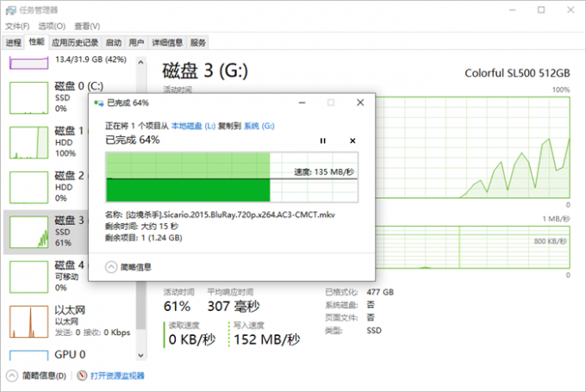This screenshot has width=586, height=392.
Task: Click 本地磁盘 (L:) source link
Action: click(x=193, y=127)
